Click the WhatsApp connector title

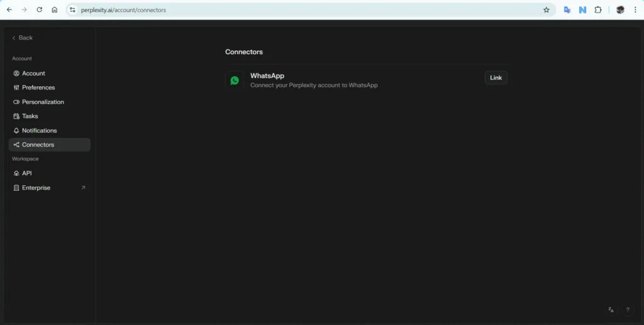[x=267, y=76]
